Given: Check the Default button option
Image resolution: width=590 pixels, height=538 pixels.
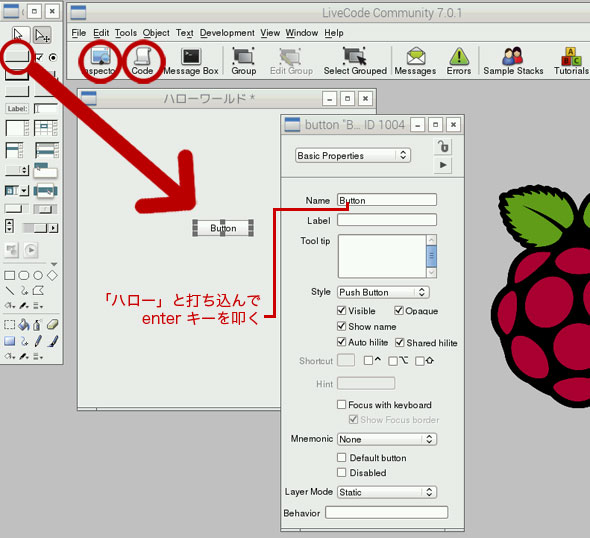Looking at the screenshot, I should 341,457.
